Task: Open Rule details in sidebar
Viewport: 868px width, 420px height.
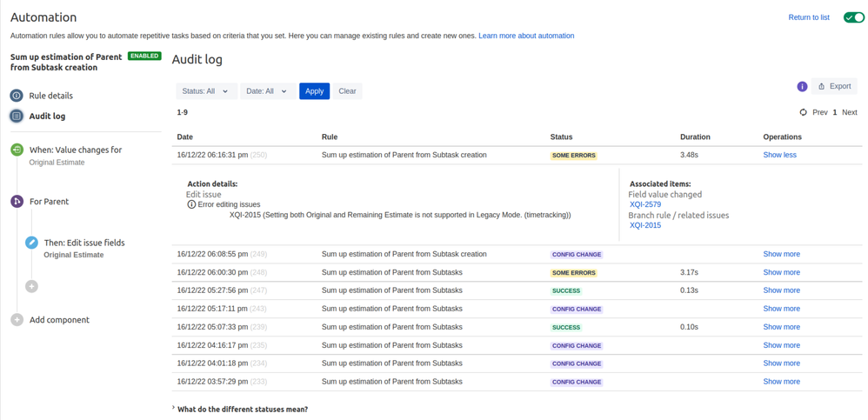Action: pos(50,96)
